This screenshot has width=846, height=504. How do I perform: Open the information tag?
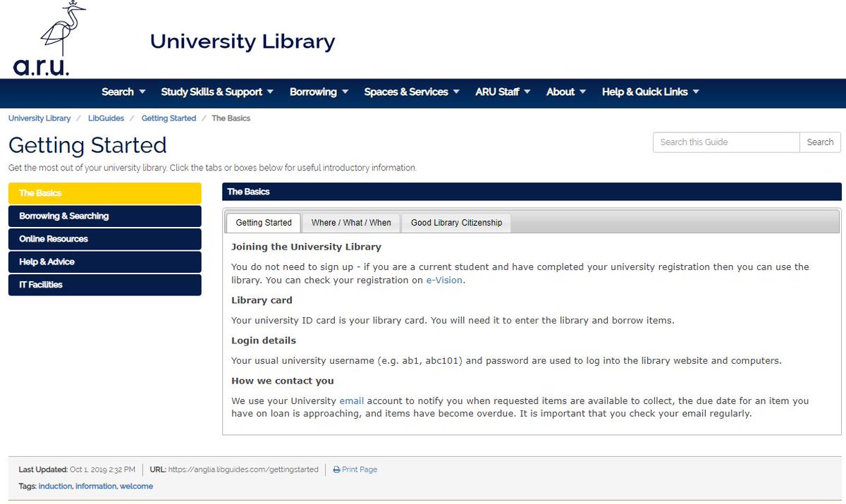coord(96,486)
